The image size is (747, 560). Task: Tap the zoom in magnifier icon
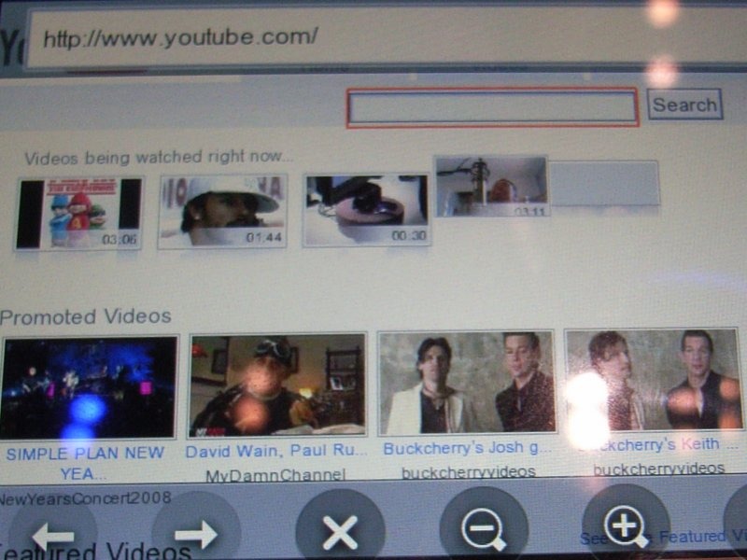click(x=626, y=526)
